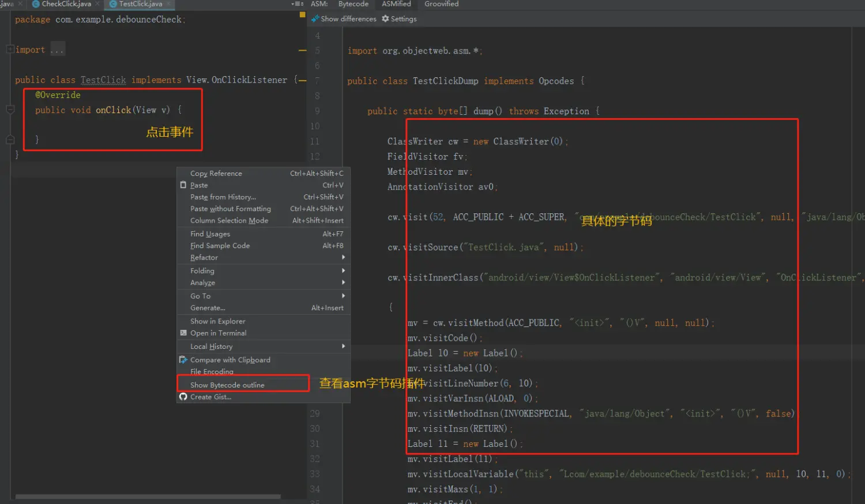Viewport: 865px width, 504px height.
Task: Expand the Go To submenu arrow
Action: point(344,296)
